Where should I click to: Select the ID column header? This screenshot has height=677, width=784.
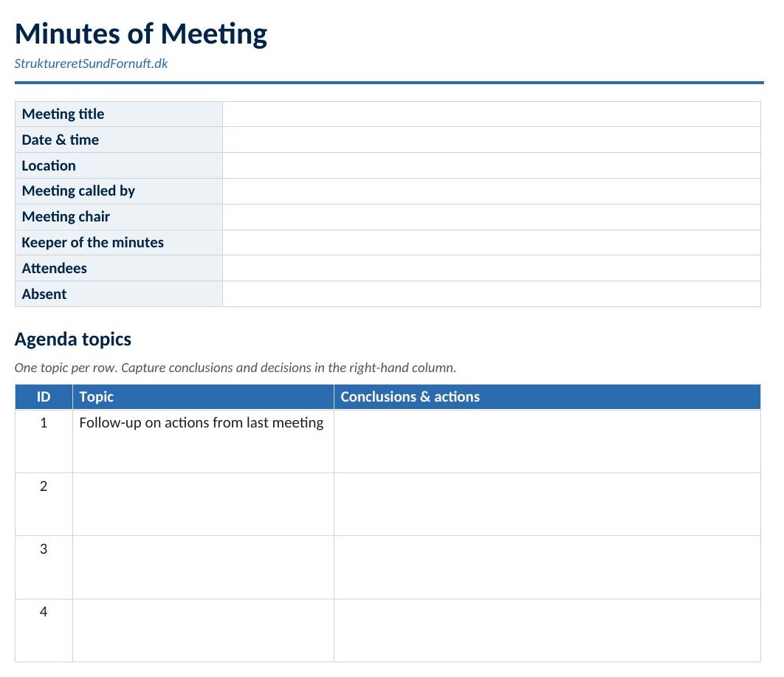[x=44, y=397]
